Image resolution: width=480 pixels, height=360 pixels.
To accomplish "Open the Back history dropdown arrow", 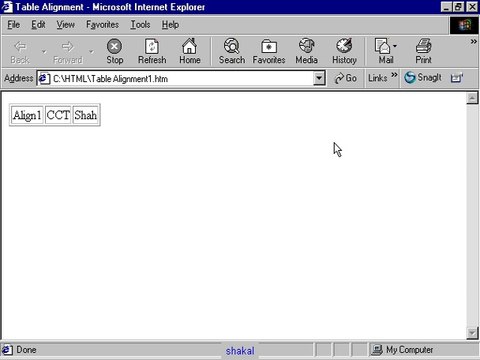I will pyautogui.click(x=44, y=52).
